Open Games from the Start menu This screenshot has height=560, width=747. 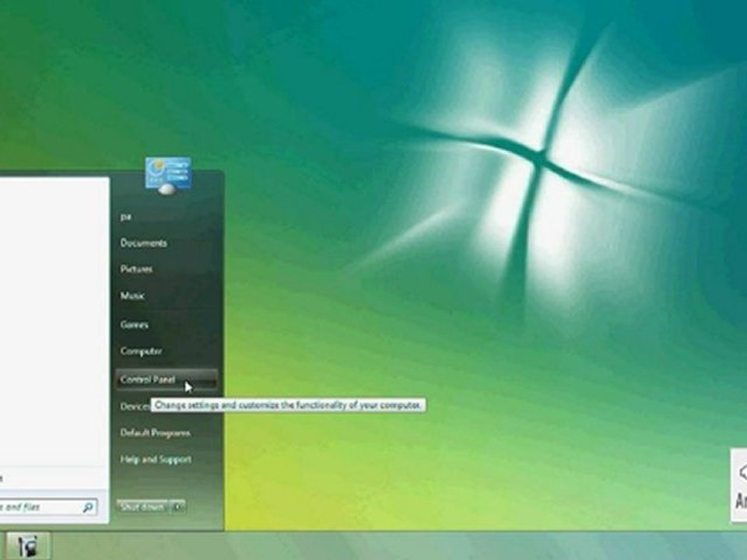[x=135, y=325]
